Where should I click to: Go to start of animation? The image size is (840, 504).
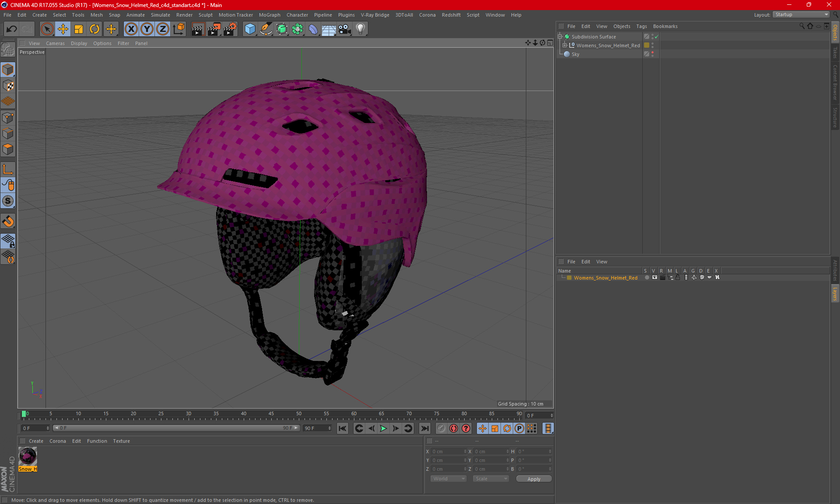(x=343, y=428)
